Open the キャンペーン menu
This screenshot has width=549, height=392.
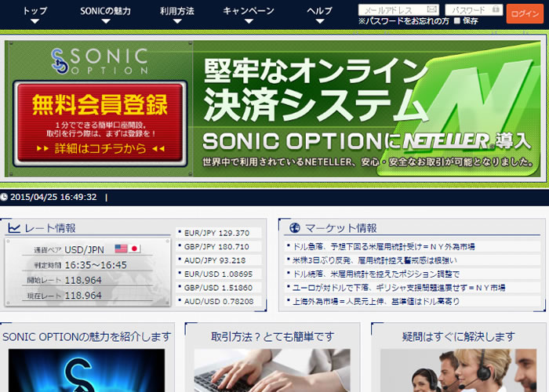[249, 11]
